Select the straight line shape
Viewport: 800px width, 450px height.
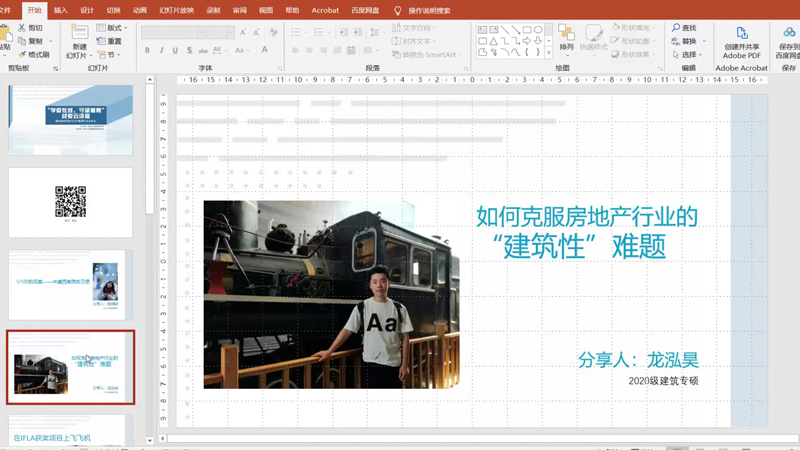(x=505, y=30)
